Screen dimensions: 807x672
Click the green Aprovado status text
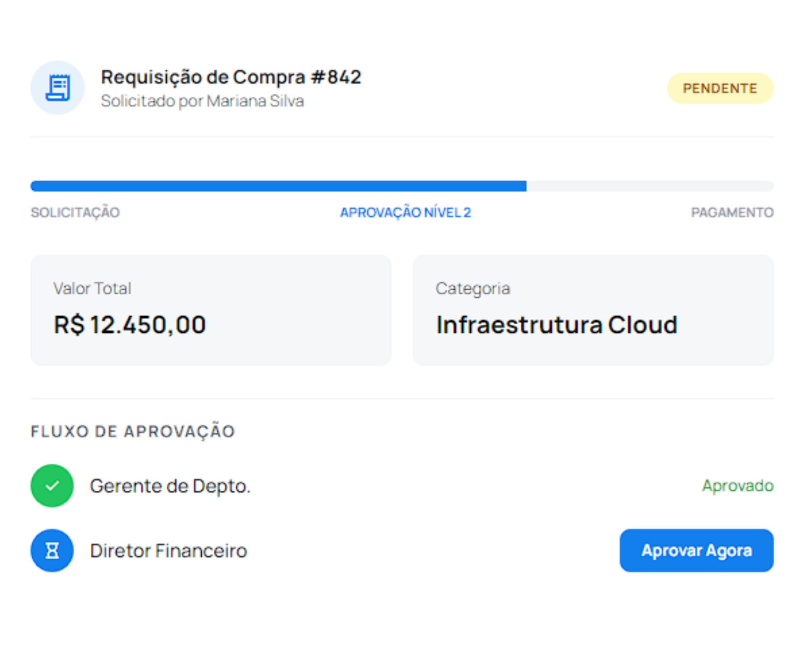click(737, 486)
